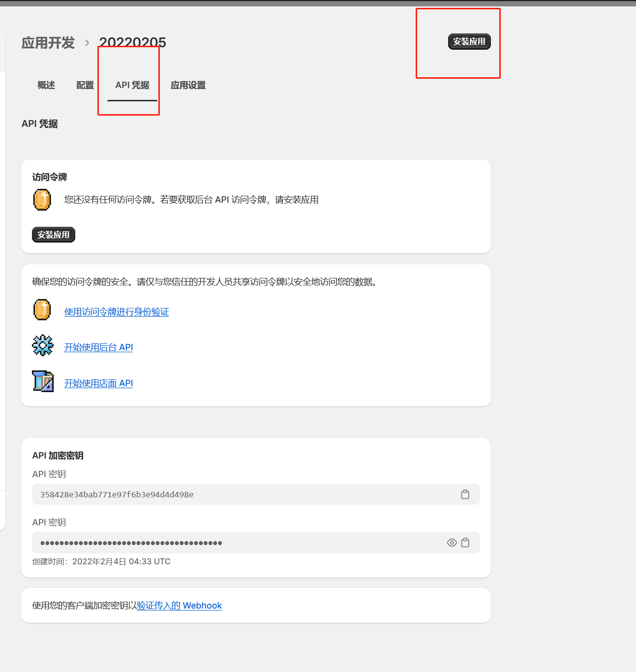Click the coin icon beside 使用访问令牌进行身份验证
Screen dimensions: 636x672
pos(42,309)
